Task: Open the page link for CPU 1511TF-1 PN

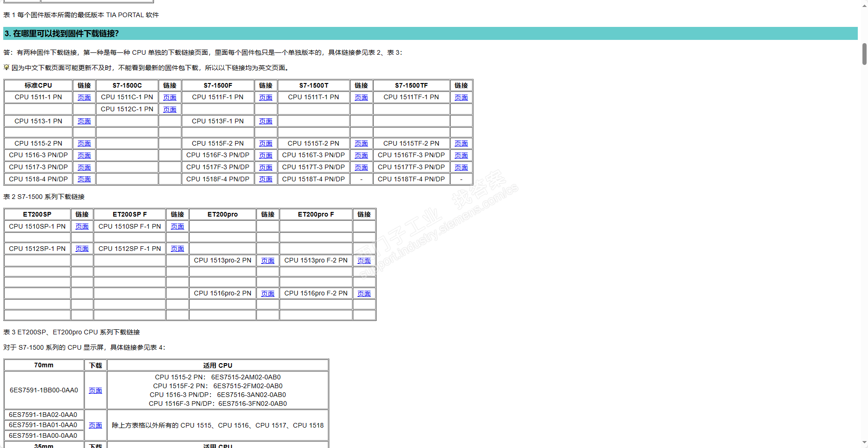Action: [461, 97]
